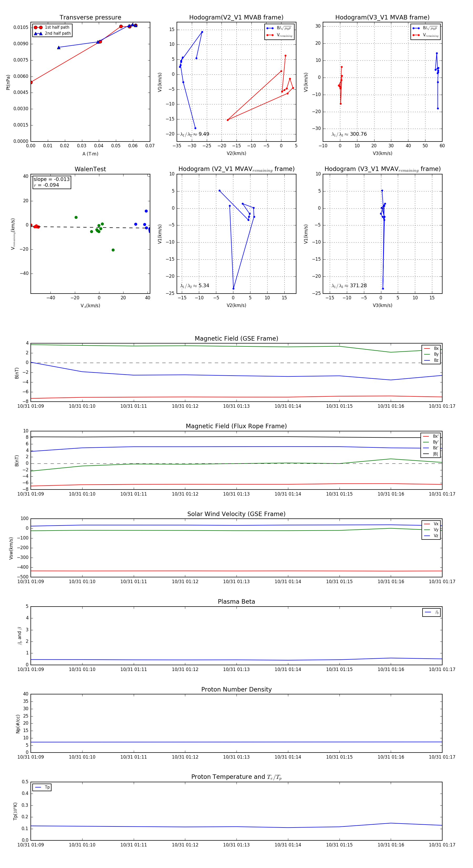473x868 pixels.
Task: Click the "Np(#/cc)" axis label
Action: coord(18,723)
